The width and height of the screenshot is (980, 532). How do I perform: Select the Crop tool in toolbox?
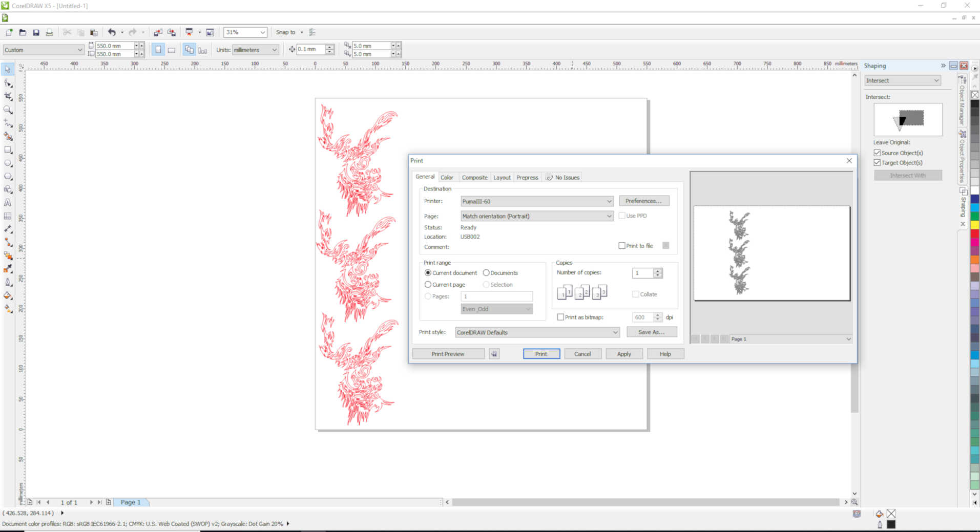(x=8, y=96)
